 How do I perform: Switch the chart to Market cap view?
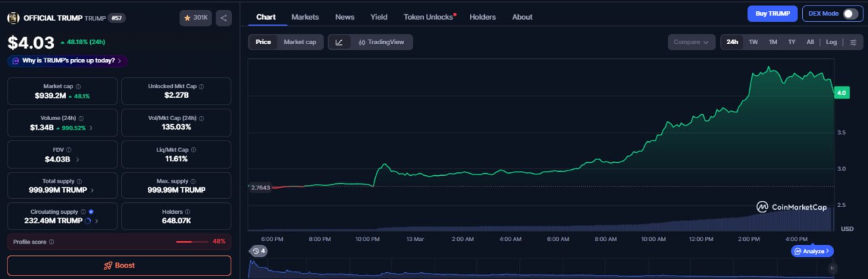[300, 42]
